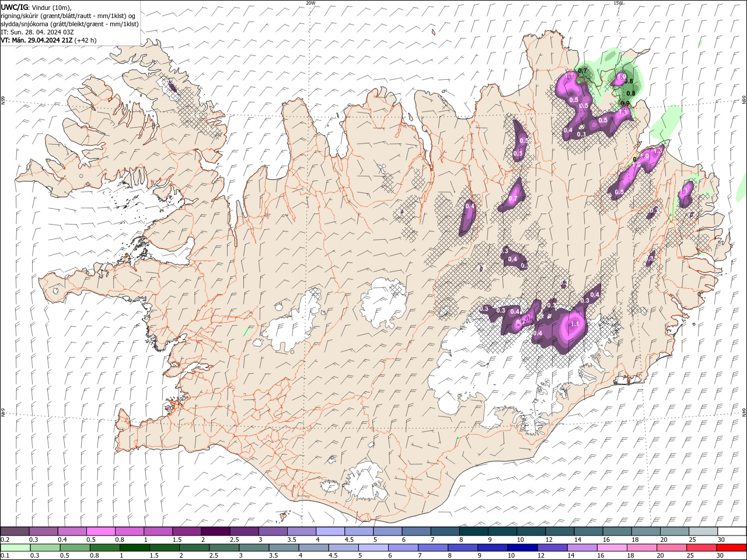The width and height of the screenshot is (747, 560).
Task: Select the 20 rose-pink swatch, lower legend row
Action: coord(671,548)
